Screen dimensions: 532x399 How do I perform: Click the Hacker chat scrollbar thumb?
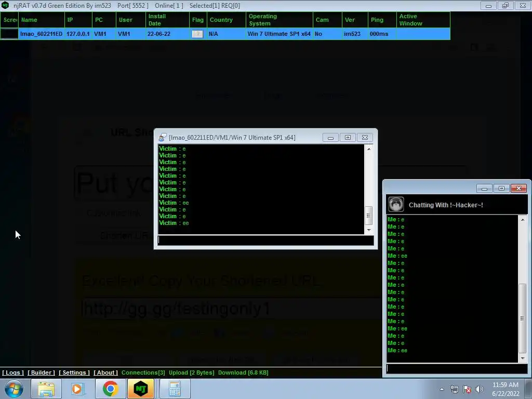pyautogui.click(x=523, y=318)
